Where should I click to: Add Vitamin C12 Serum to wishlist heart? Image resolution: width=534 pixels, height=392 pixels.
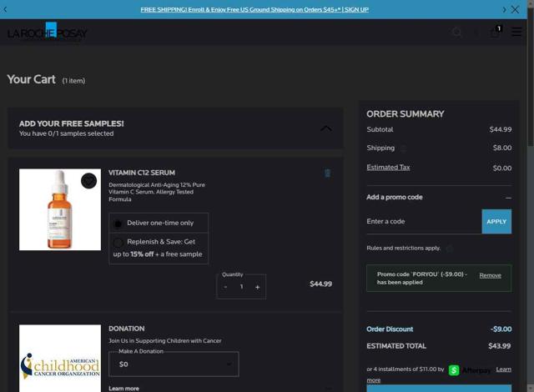coord(89,181)
